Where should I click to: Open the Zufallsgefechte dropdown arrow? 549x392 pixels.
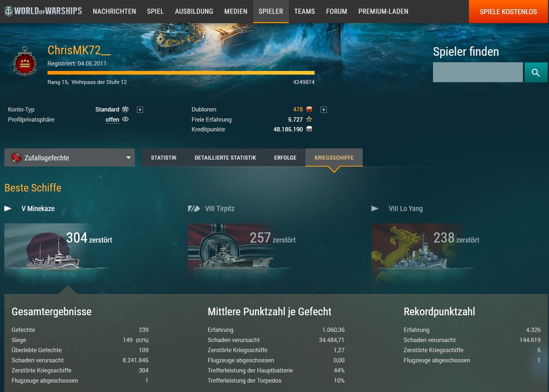tap(128, 157)
